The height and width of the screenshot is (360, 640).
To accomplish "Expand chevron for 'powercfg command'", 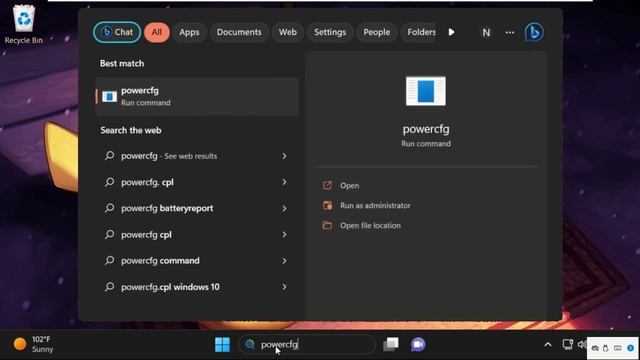I will coord(284,261).
